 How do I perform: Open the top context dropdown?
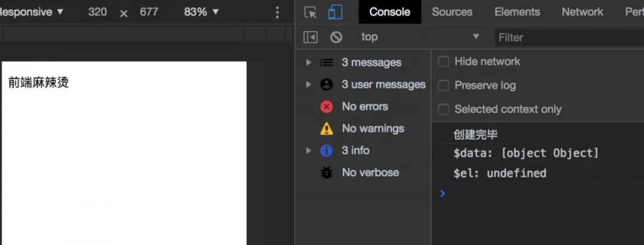point(420,37)
